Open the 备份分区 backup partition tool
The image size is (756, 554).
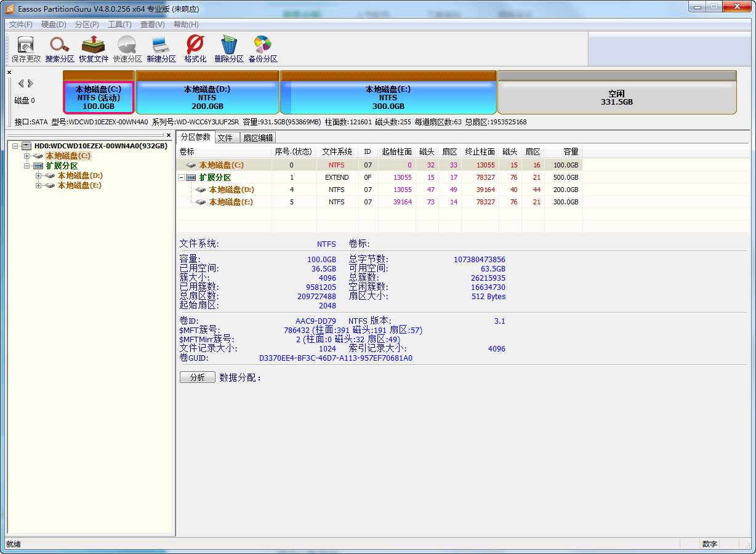[x=262, y=48]
